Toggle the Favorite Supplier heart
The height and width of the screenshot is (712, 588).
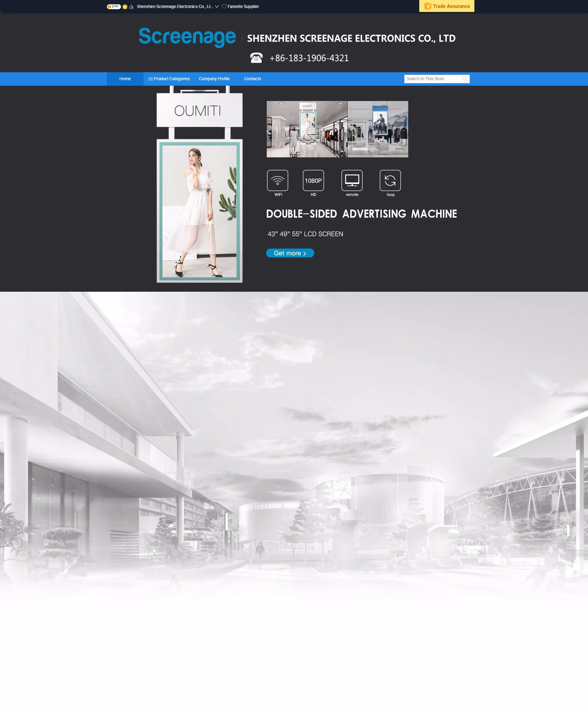coord(224,6)
